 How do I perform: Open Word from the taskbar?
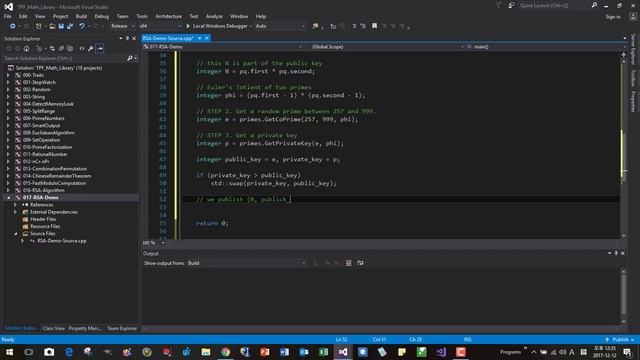tap(284, 352)
